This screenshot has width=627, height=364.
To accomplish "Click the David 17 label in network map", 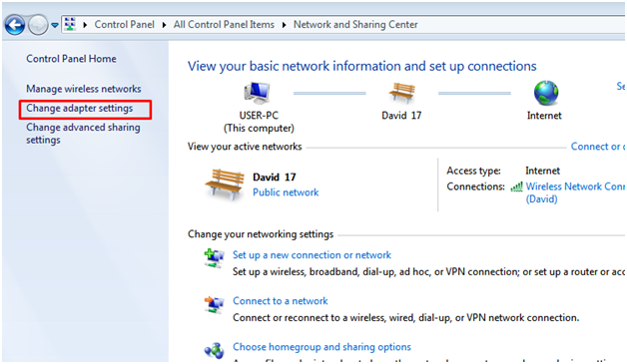I will coord(401,116).
